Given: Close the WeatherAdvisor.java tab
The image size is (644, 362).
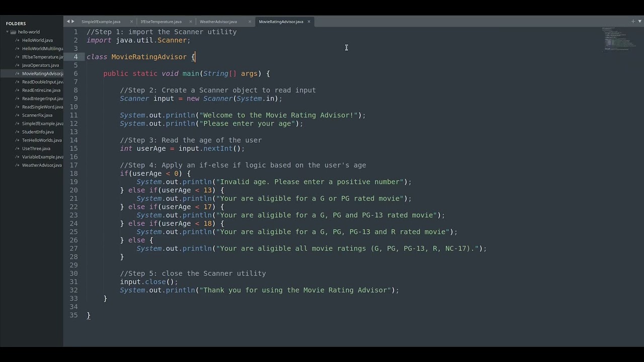Looking at the screenshot, I should point(250,22).
